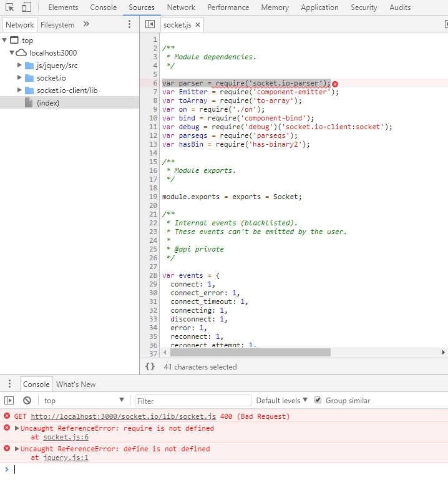Open the drawer three-dot menu
This screenshot has height=480, width=448.
point(9,384)
